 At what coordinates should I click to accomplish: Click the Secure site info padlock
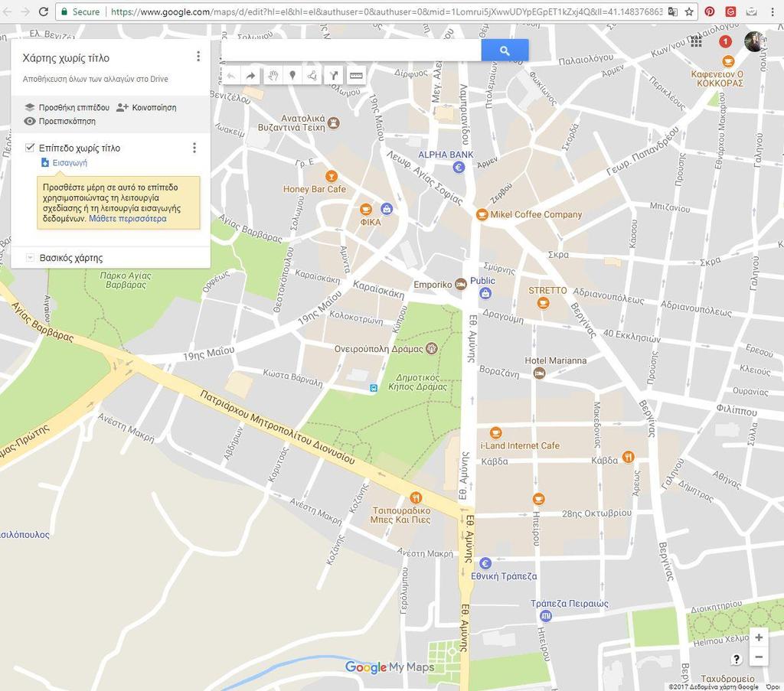64,11
